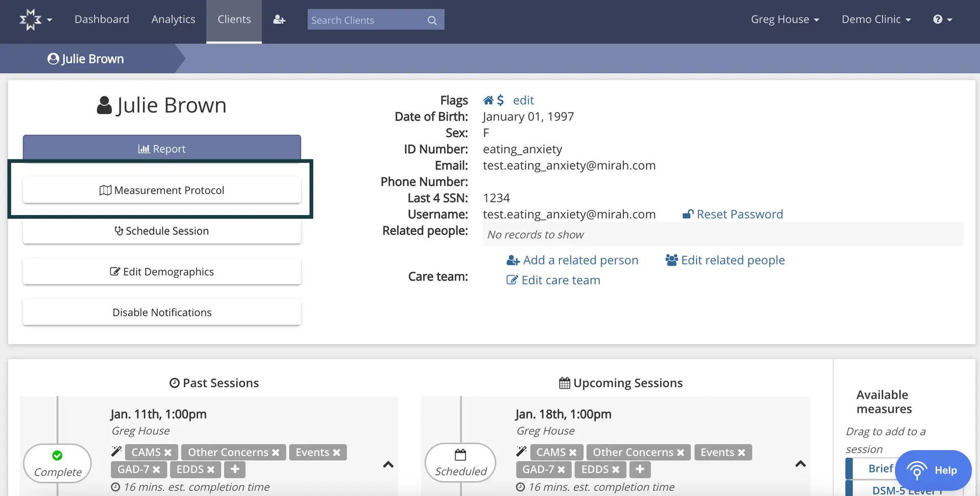Remove the Events measure from Jan 18 session
Image resolution: width=980 pixels, height=496 pixels.
(x=742, y=452)
